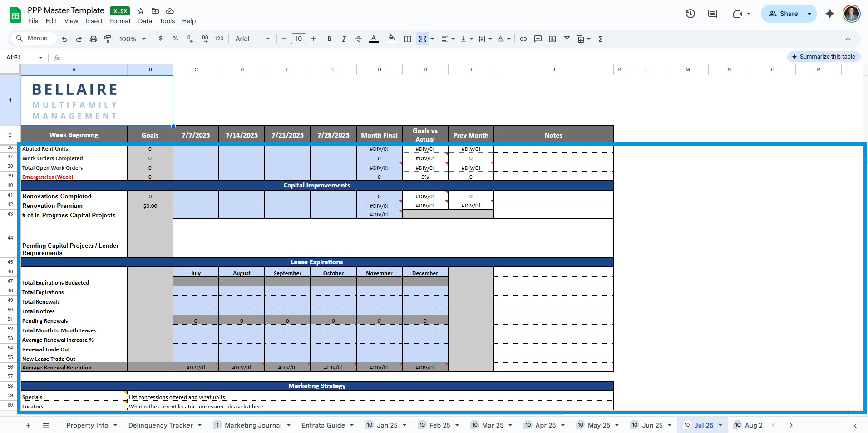
Task: Open the functions sigma icon
Action: click(601, 39)
